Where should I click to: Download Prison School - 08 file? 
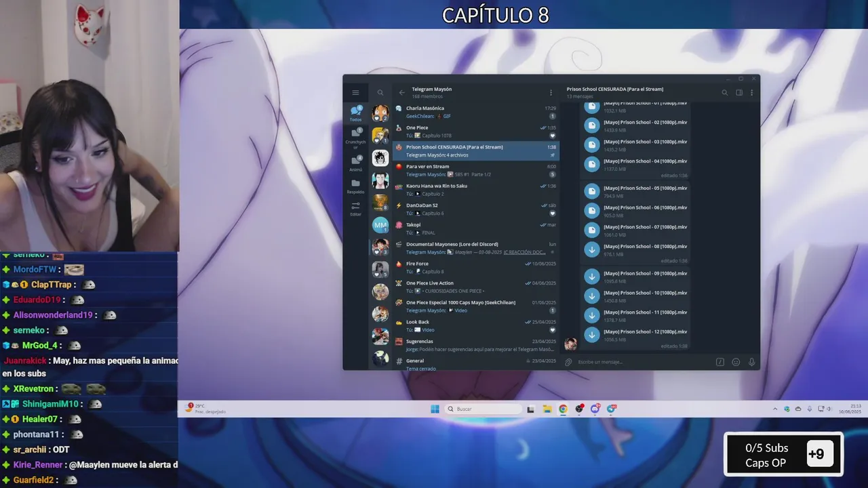[592, 249]
